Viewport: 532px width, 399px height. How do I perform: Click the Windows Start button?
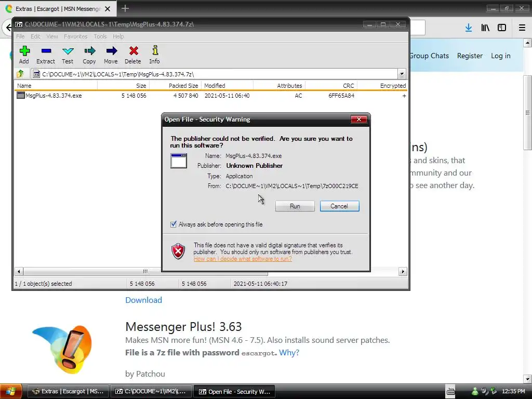[x=10, y=392]
